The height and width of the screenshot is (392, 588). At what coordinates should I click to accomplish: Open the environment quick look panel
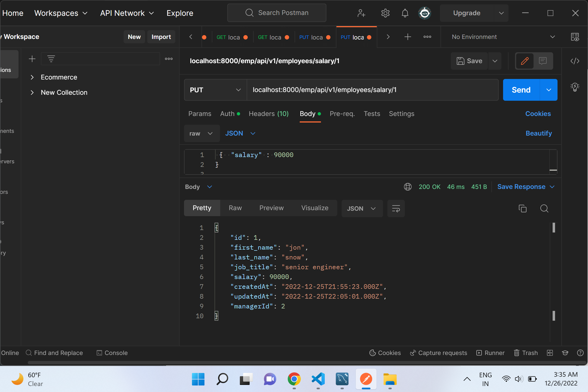pos(575,37)
